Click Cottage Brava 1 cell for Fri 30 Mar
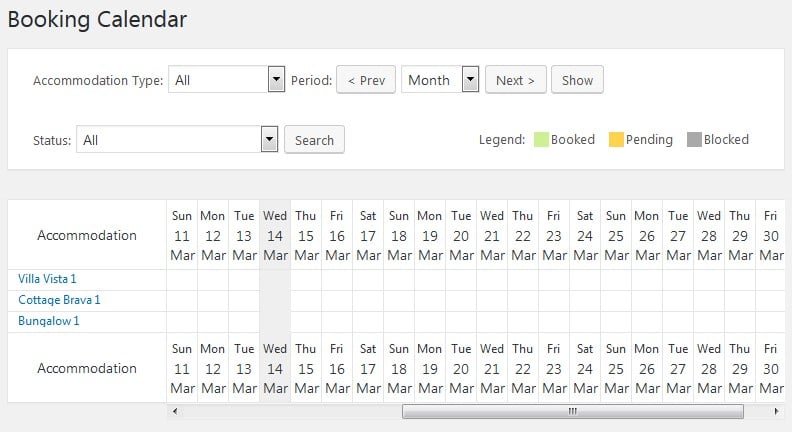Image resolution: width=792 pixels, height=432 pixels. point(770,300)
